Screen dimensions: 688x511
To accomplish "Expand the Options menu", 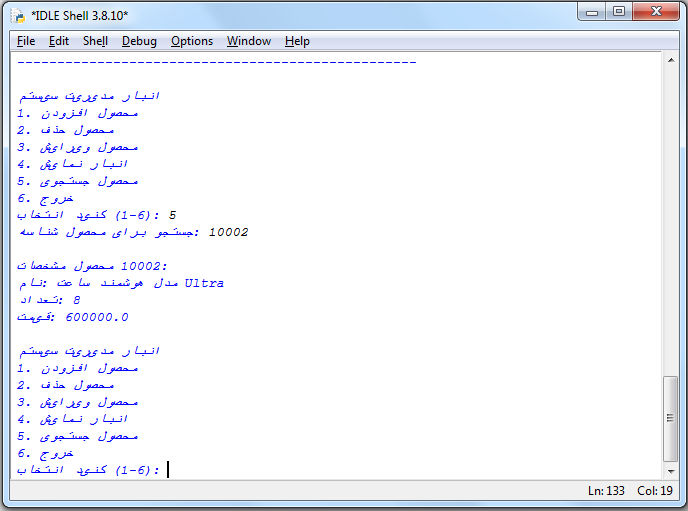I will point(191,41).
